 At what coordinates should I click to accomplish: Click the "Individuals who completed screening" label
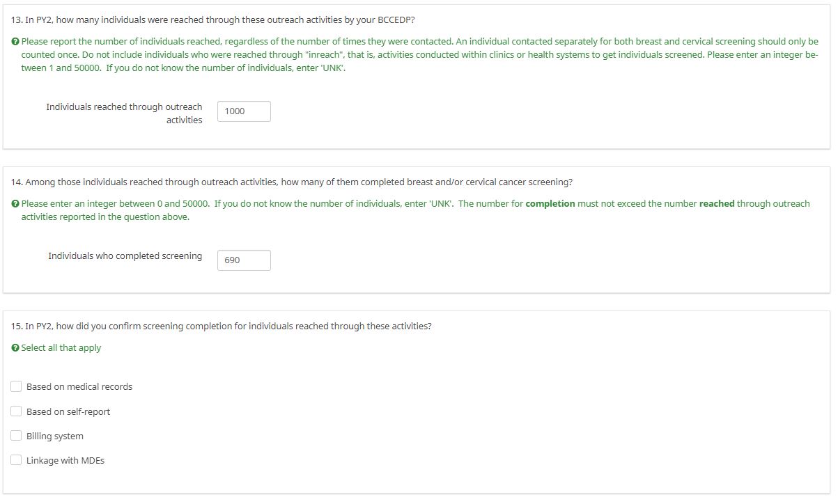(x=125, y=256)
